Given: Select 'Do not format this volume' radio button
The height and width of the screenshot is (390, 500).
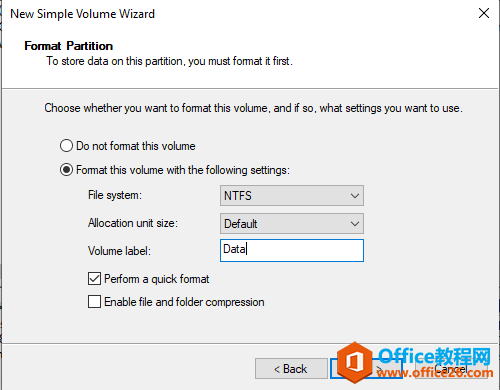Looking at the screenshot, I should click(66, 146).
